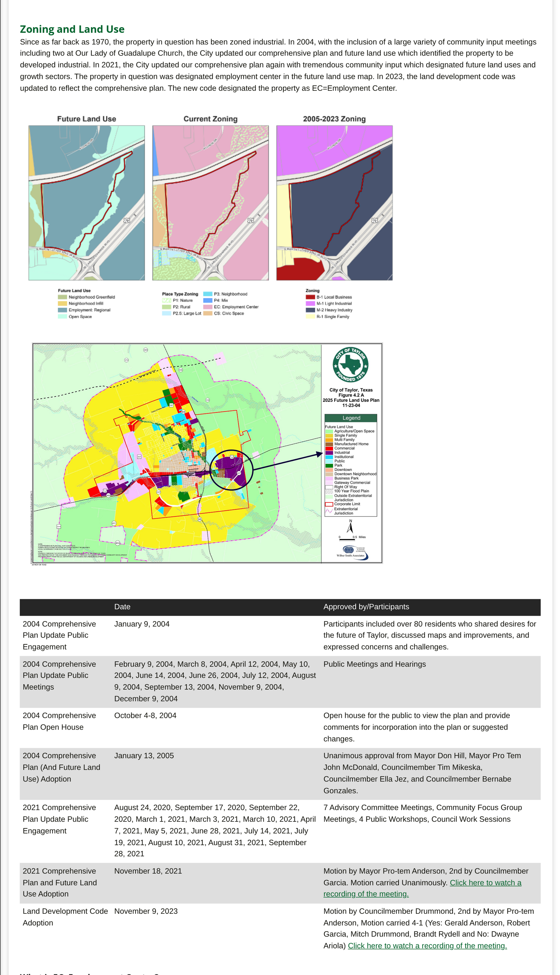This screenshot has height=975, width=560.
Task: Click the City of Taylor seal logo
Action: [350, 365]
